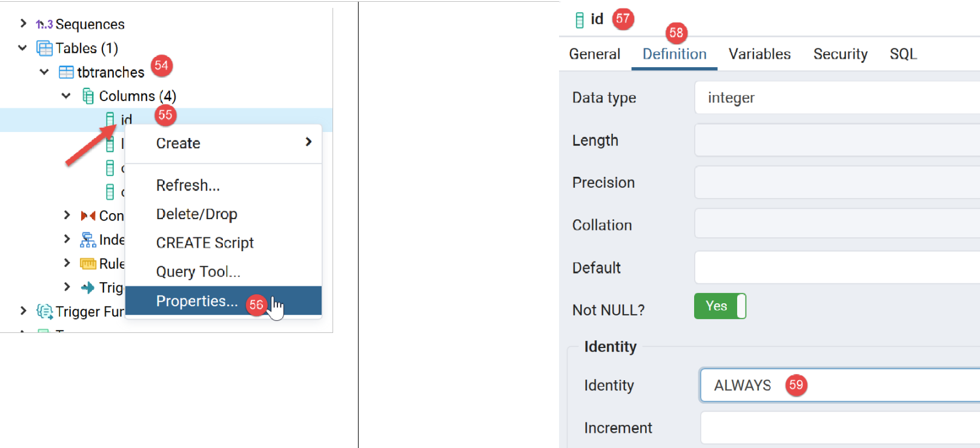Click the Tables folder icon

click(44, 48)
